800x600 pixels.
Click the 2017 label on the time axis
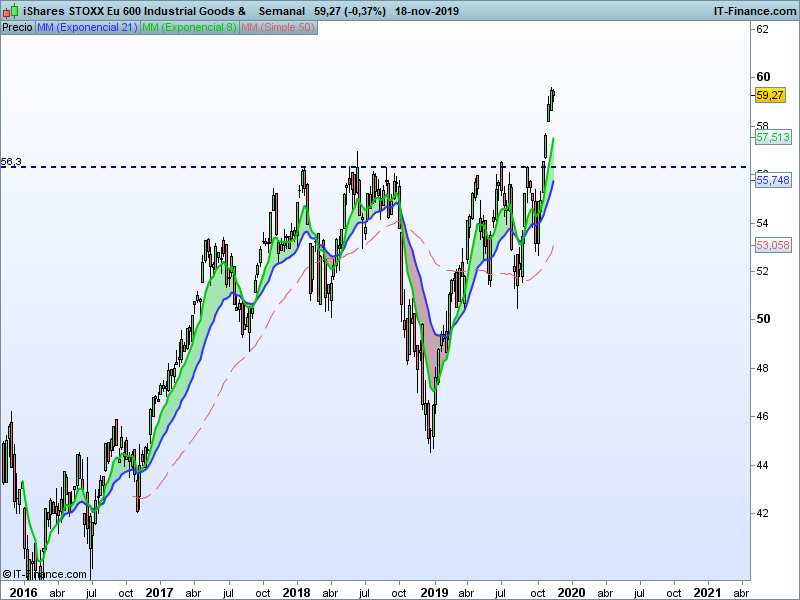159,592
